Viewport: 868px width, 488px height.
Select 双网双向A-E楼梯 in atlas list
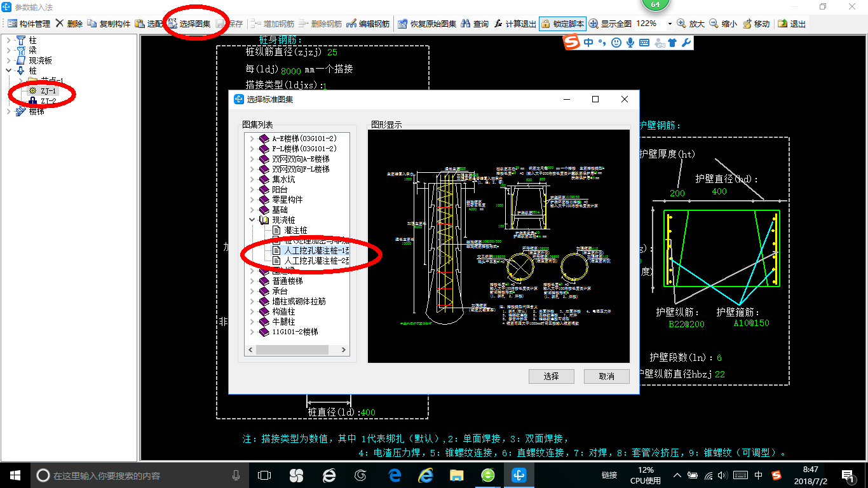click(301, 159)
